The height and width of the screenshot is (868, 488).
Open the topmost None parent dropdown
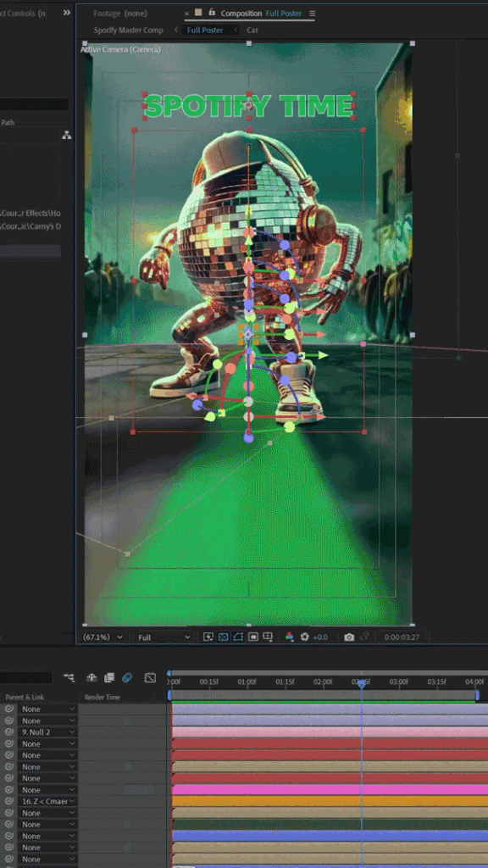47,709
